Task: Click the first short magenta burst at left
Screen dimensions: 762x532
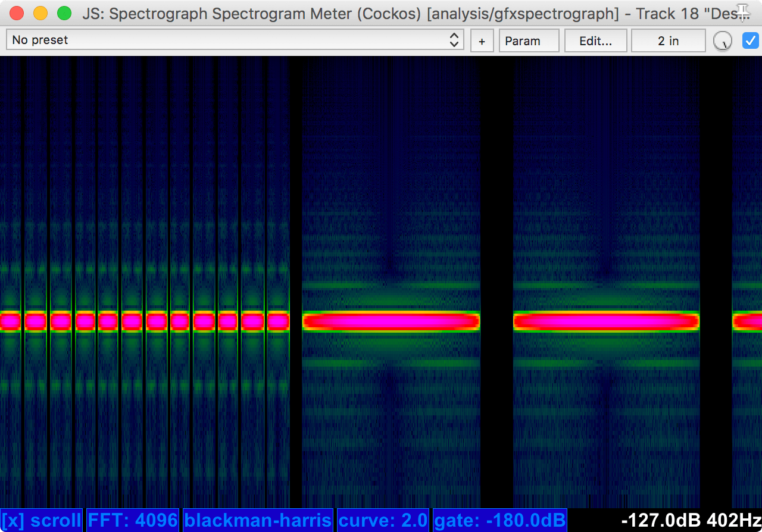Action: (x=10, y=321)
